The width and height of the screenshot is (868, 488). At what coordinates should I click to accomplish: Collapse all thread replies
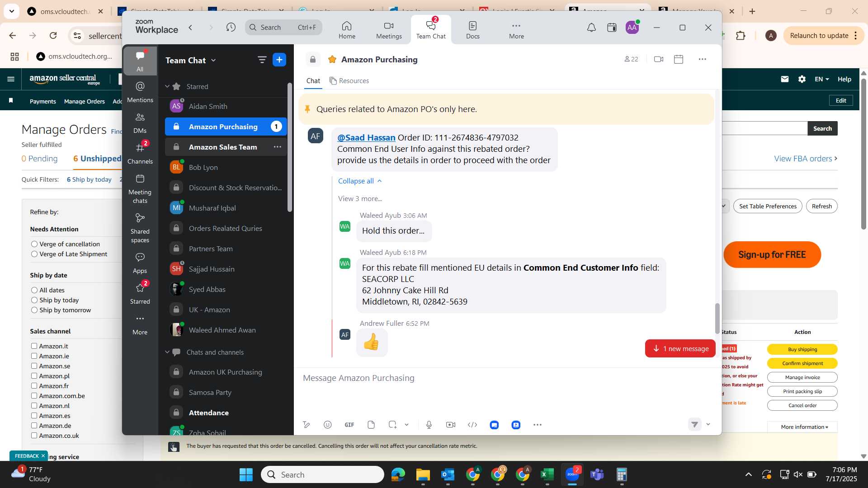pos(360,181)
